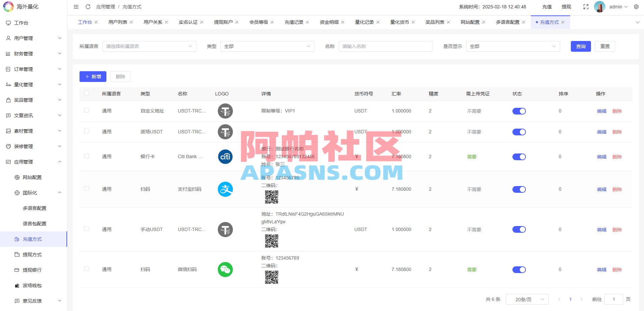Screen dimensions: 644x311
Task: Click the Citi Bank logo in the 银行卡 row
Action: pyautogui.click(x=225, y=157)
